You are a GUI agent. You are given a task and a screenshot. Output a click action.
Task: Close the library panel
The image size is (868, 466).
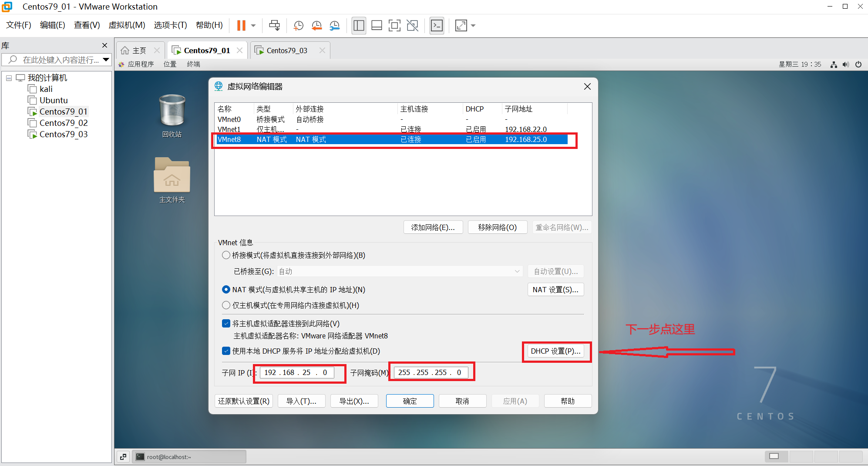[x=104, y=45]
